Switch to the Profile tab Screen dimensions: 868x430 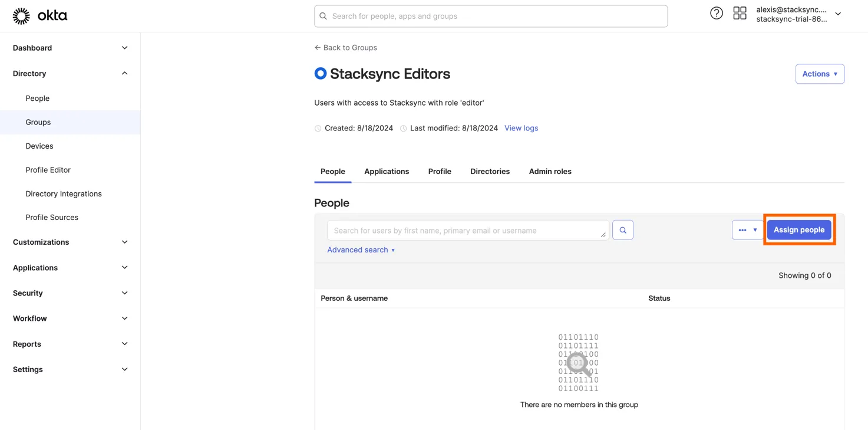click(x=440, y=172)
